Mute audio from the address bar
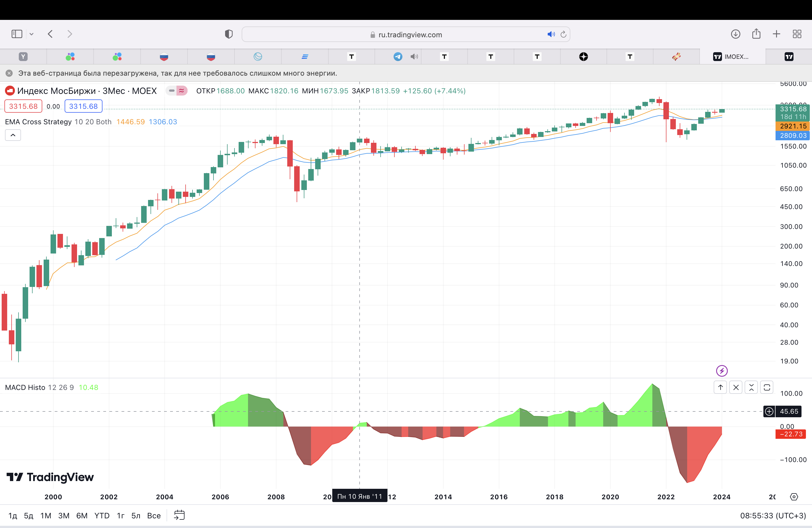This screenshot has height=528, width=812. 551,35
